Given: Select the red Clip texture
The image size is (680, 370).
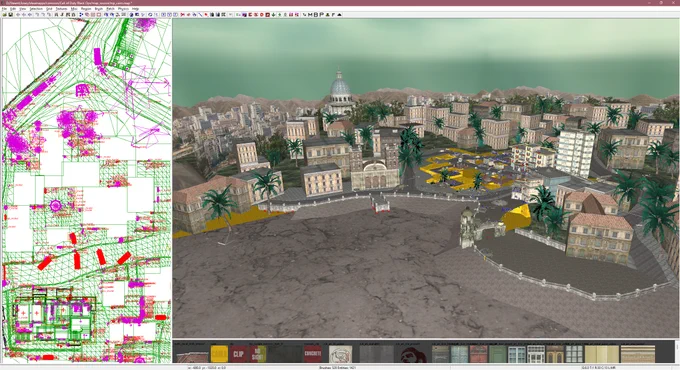Looking at the screenshot, I should click(x=238, y=354).
